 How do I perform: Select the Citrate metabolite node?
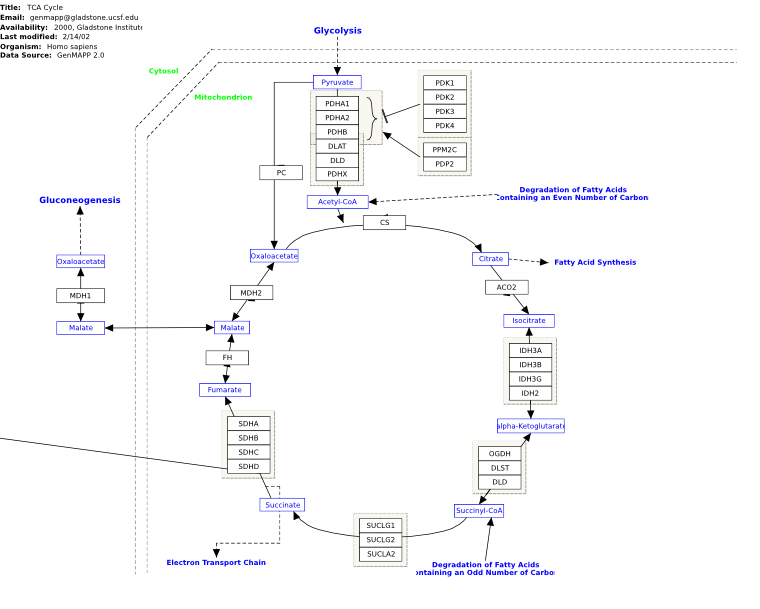pyautogui.click(x=491, y=259)
